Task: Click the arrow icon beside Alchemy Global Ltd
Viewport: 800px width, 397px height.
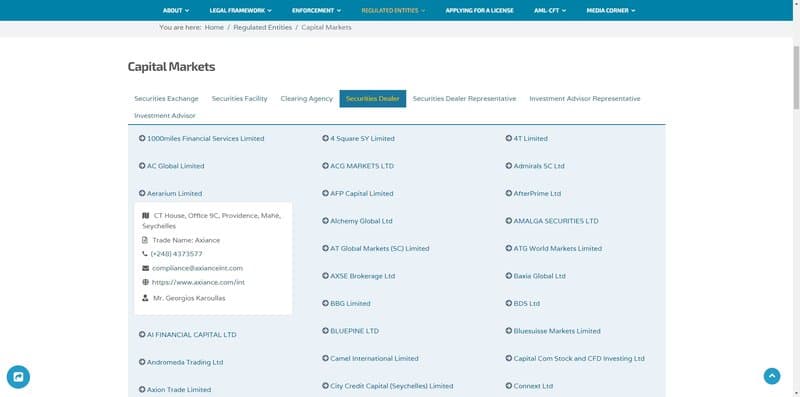Action: 325,221
